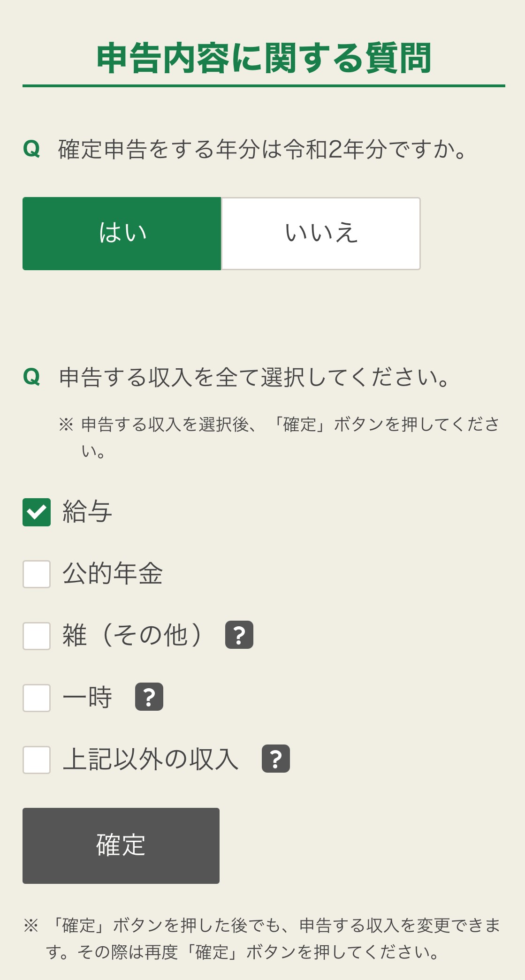The height and width of the screenshot is (980, 525).
Task: Uncheck the 給与 checkbox
Action: [37, 512]
